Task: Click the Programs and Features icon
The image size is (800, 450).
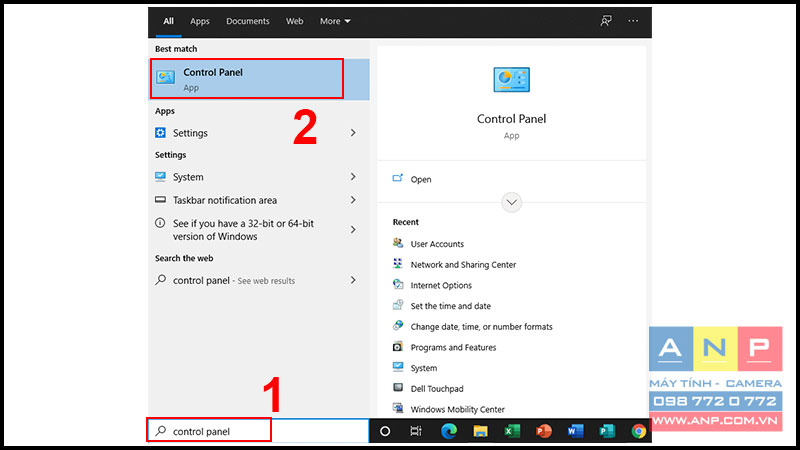Action: pos(398,346)
